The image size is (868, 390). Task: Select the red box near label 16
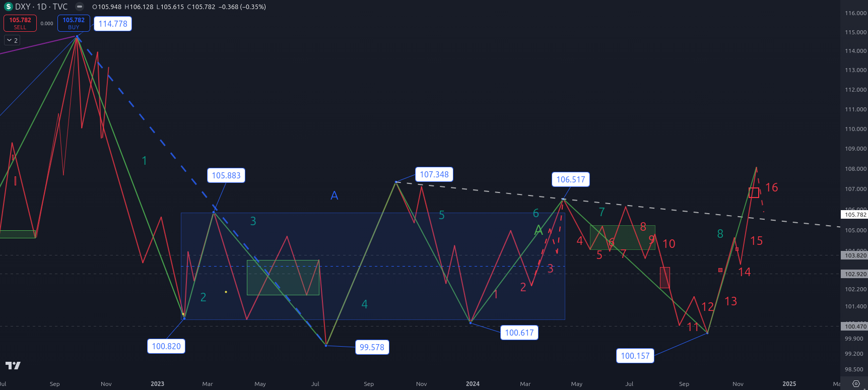click(x=754, y=192)
